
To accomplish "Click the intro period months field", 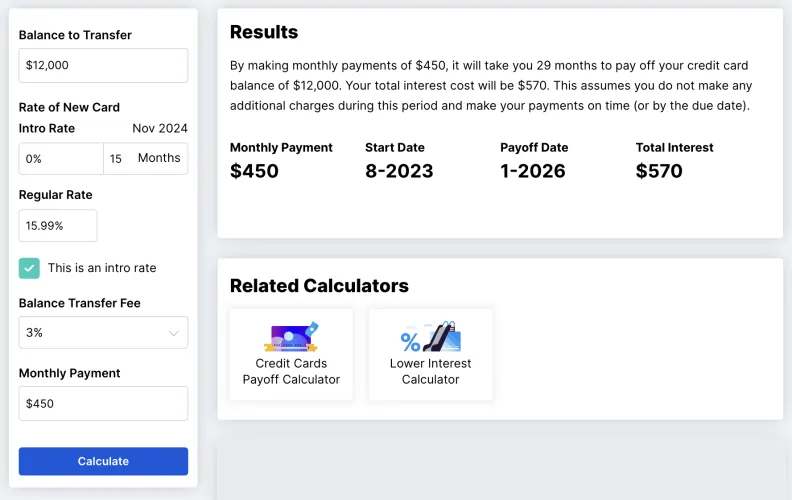I will pyautogui.click(x=118, y=159).
